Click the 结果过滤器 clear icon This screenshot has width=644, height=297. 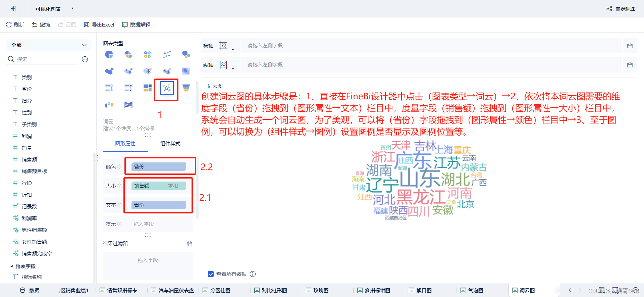pyautogui.click(x=190, y=244)
